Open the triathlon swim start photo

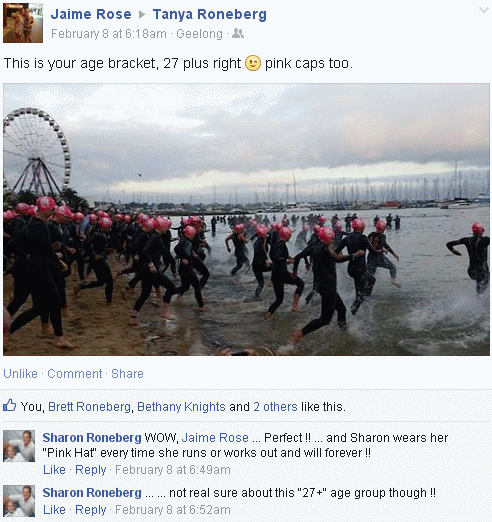(246, 219)
